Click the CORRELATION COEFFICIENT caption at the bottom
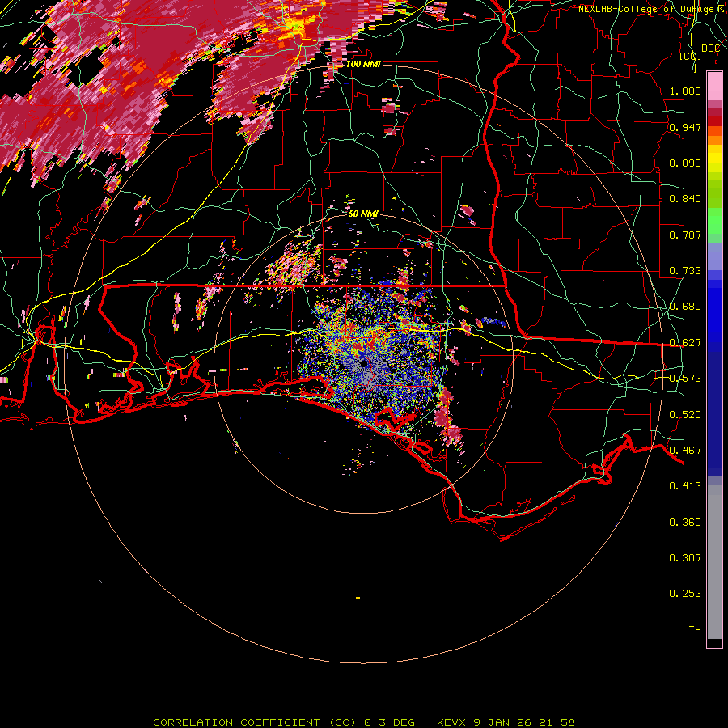The width and height of the screenshot is (728, 728). [364, 722]
